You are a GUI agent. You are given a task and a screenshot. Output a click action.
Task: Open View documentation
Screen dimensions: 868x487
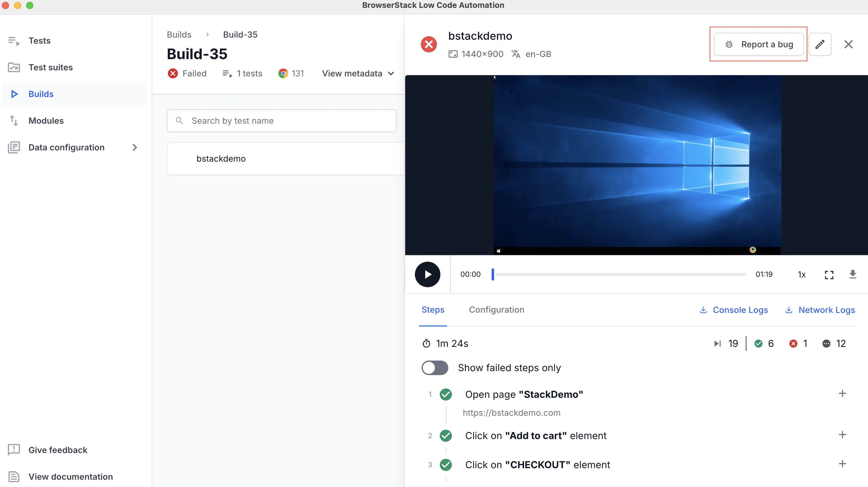pyautogui.click(x=70, y=476)
